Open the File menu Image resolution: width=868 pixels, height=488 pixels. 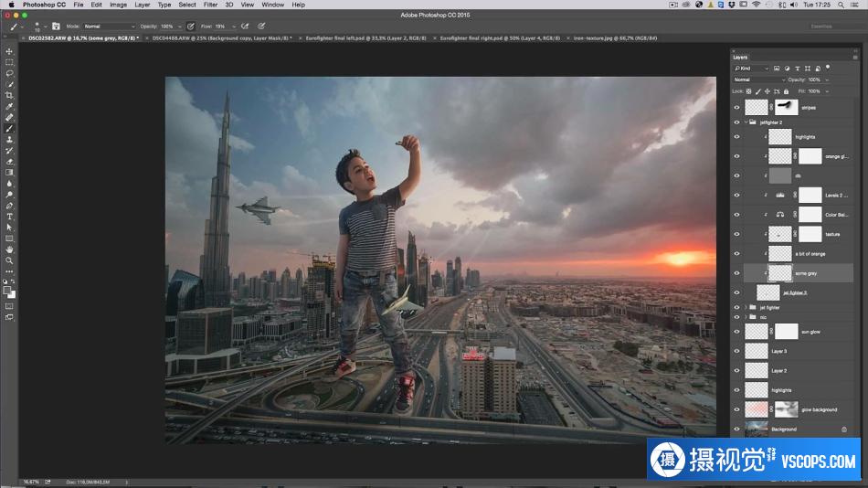79,5
